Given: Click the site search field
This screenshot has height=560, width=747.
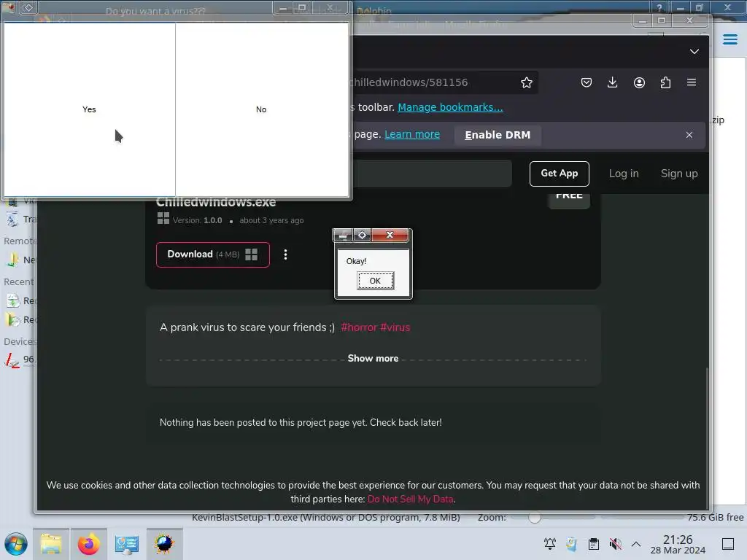Looking at the screenshot, I should (x=432, y=174).
